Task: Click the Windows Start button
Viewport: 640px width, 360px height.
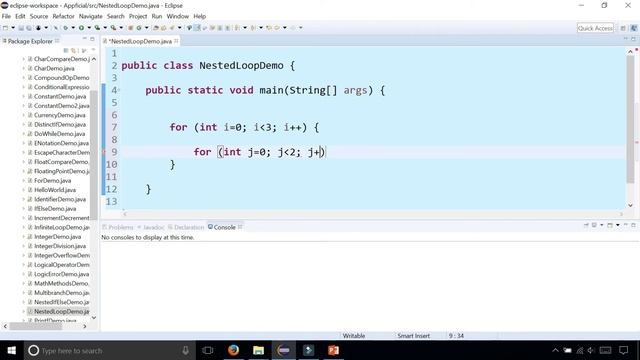Action: pos(11,350)
